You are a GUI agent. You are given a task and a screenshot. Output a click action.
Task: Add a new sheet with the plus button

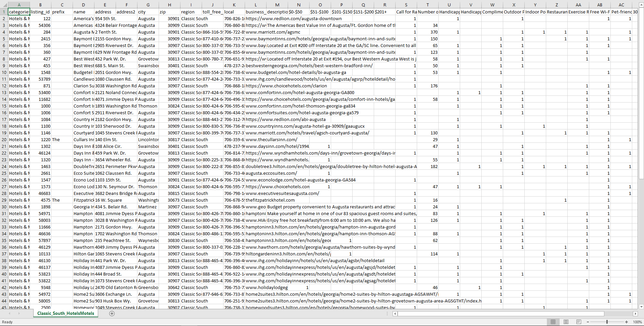pos(112,314)
